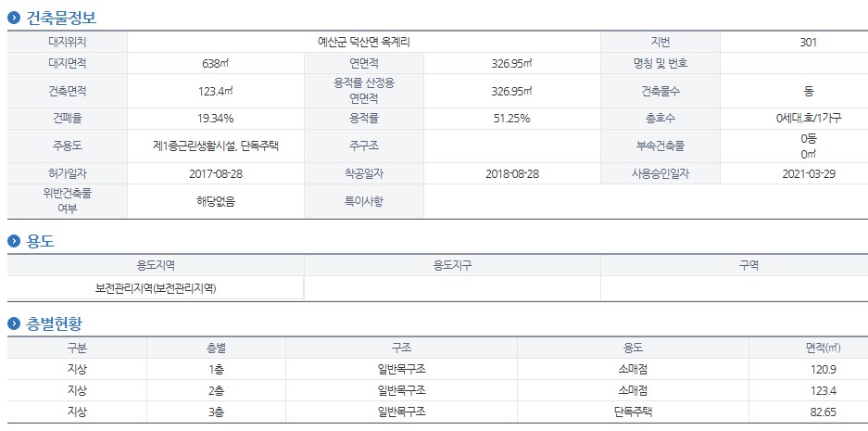
Task: Click the 건폐율 value 19.34%
Action: click(x=215, y=119)
